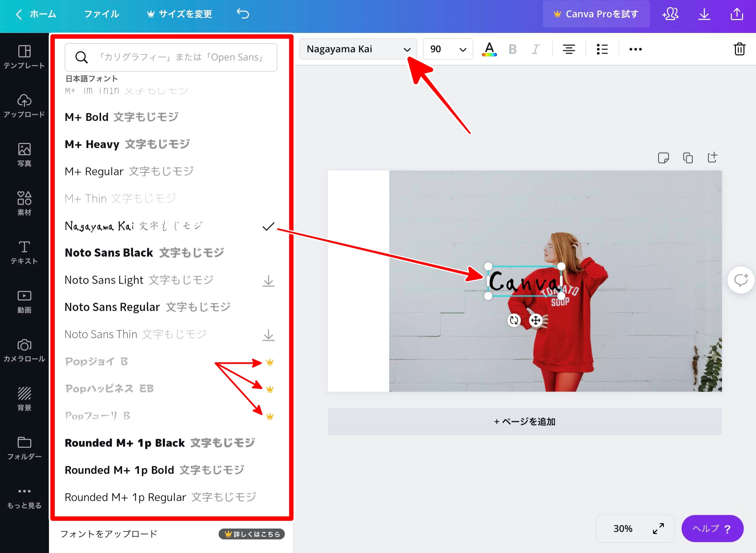Screen dimensions: 756x553
Task: Click the export share icon
Action: tap(737, 14)
